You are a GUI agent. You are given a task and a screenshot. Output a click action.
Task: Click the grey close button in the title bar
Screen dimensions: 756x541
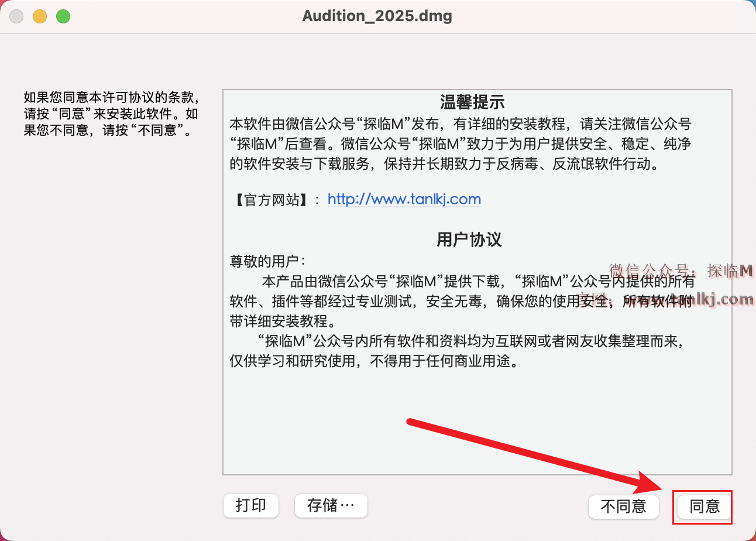point(16,16)
